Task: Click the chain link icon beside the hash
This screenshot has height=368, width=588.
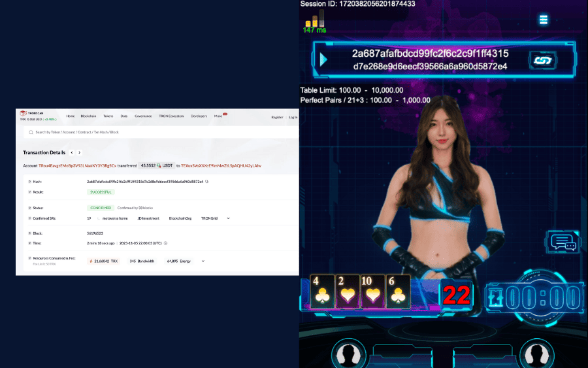Action: click(x=541, y=60)
